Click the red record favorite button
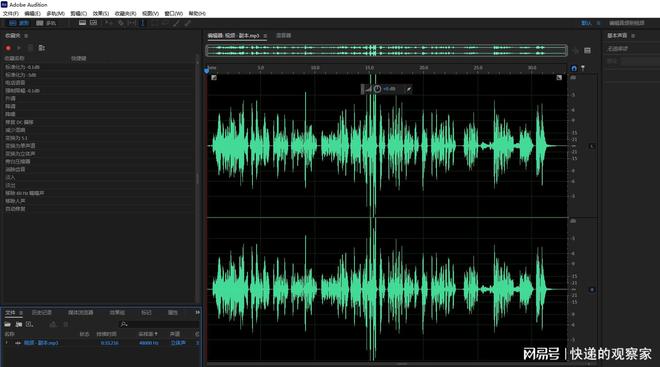The image size is (660, 367). [8, 48]
